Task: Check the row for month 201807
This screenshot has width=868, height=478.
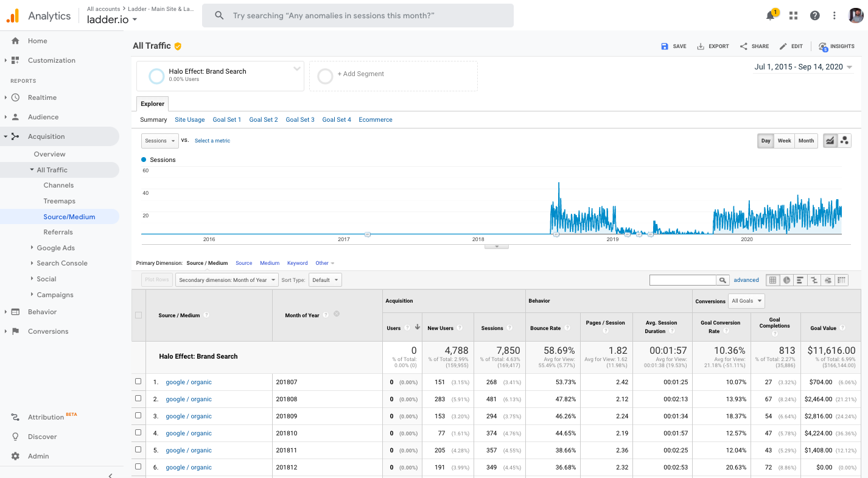Action: click(138, 382)
